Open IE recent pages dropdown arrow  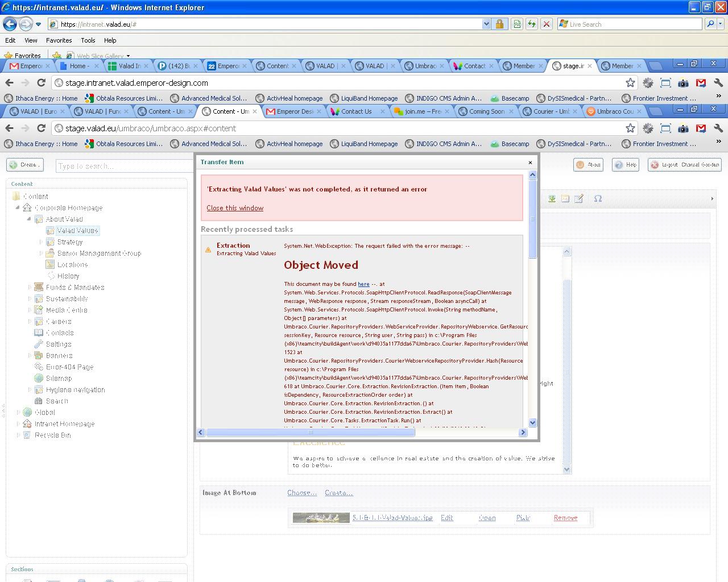[x=38, y=24]
